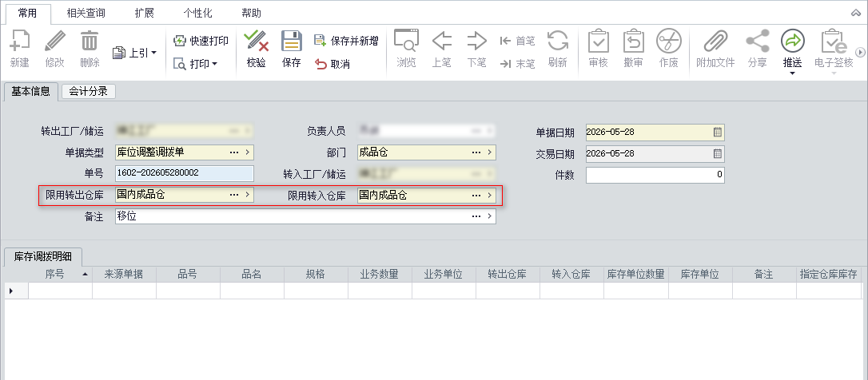
Task: Click the 刷新 refresh icon
Action: 557,41
